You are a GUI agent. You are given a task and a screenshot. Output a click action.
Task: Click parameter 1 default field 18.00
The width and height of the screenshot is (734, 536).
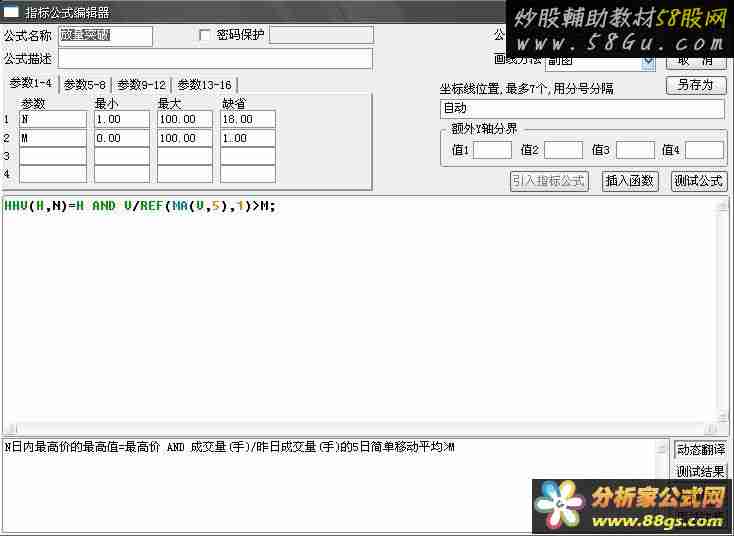[248, 119]
